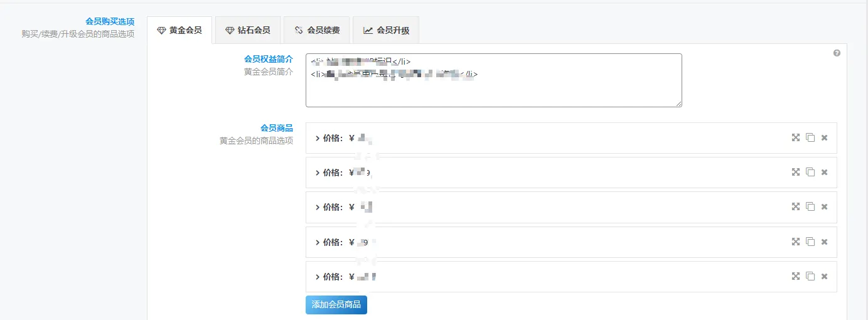Remove the fourth product row with X icon
This screenshot has height=320, width=868.
click(x=825, y=242)
